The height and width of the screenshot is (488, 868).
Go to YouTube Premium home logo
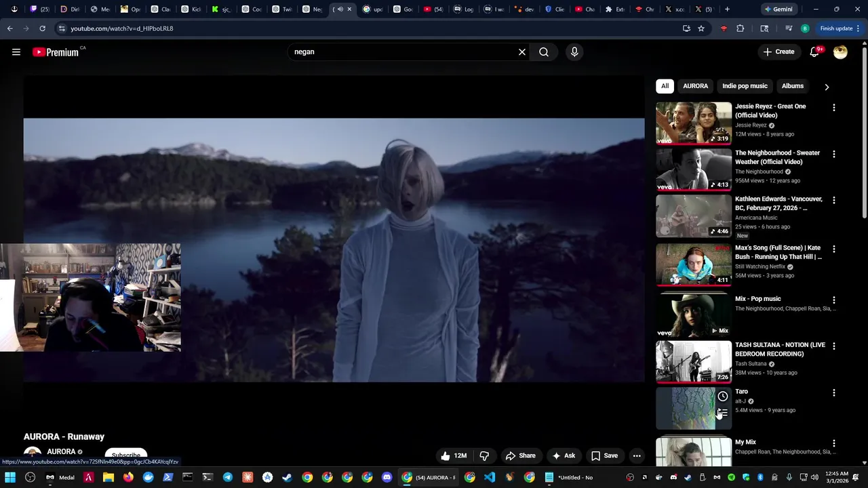click(x=56, y=52)
